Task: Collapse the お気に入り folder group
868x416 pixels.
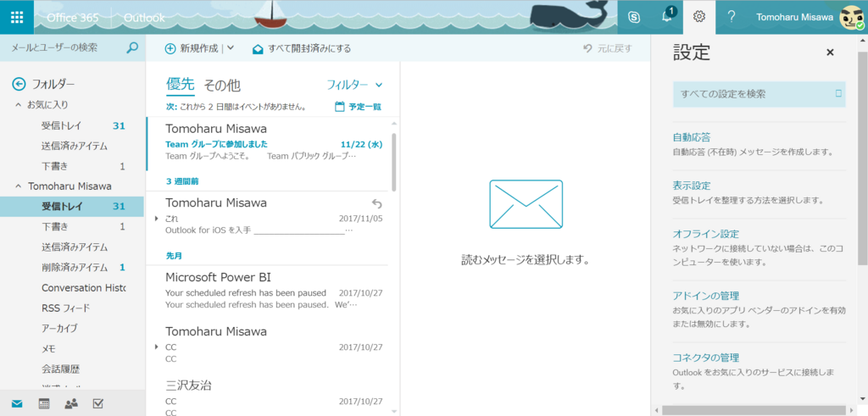Action: [18, 104]
